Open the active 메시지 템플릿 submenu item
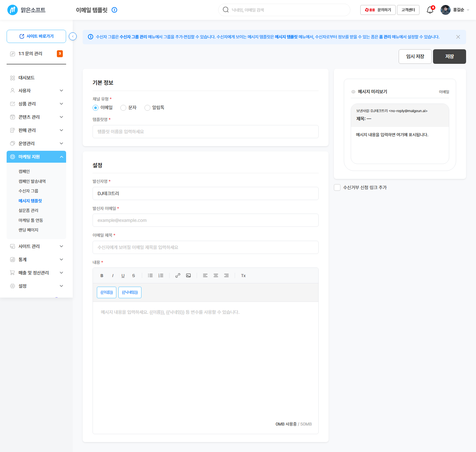This screenshot has width=476, height=452. point(30,201)
